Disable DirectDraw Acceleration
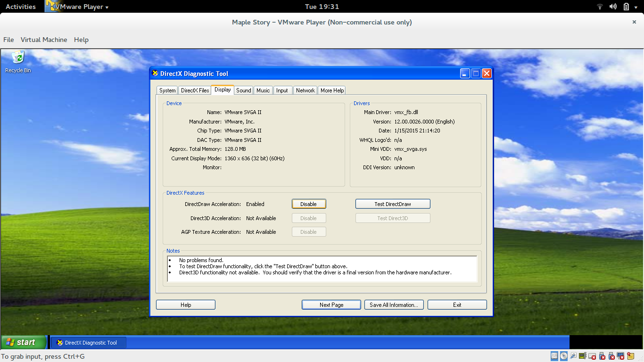The width and height of the screenshot is (644, 362). [309, 204]
